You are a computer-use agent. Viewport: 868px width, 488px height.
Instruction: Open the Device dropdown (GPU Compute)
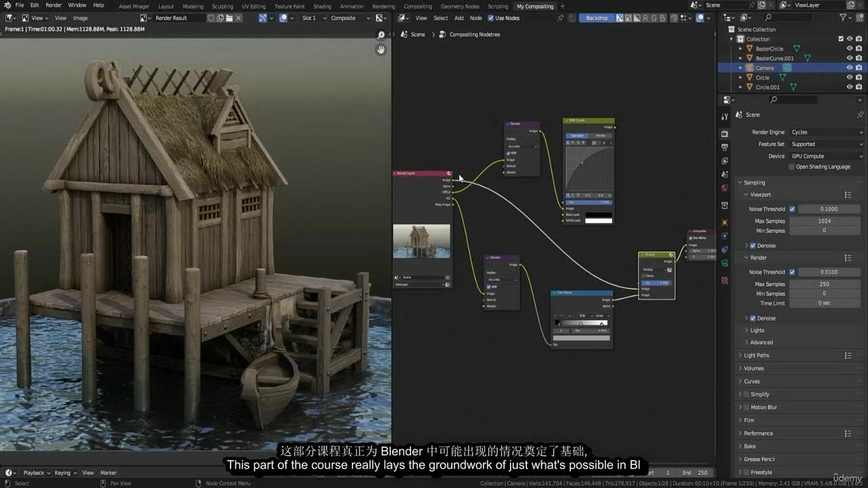click(x=827, y=156)
